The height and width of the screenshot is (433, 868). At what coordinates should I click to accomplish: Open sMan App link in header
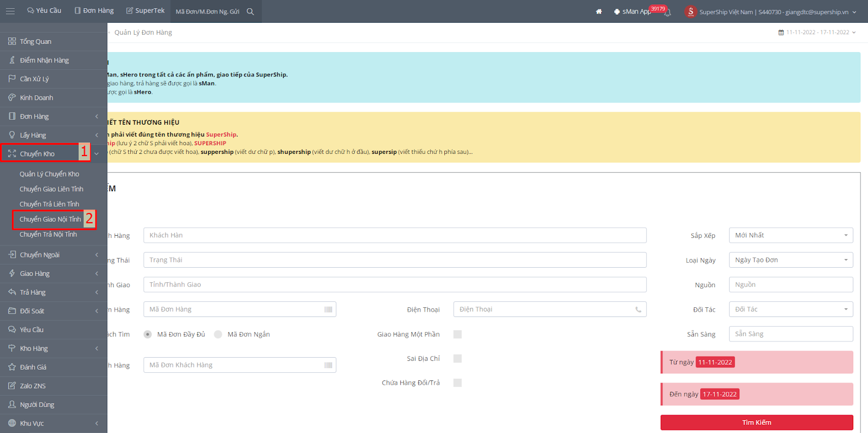click(633, 11)
